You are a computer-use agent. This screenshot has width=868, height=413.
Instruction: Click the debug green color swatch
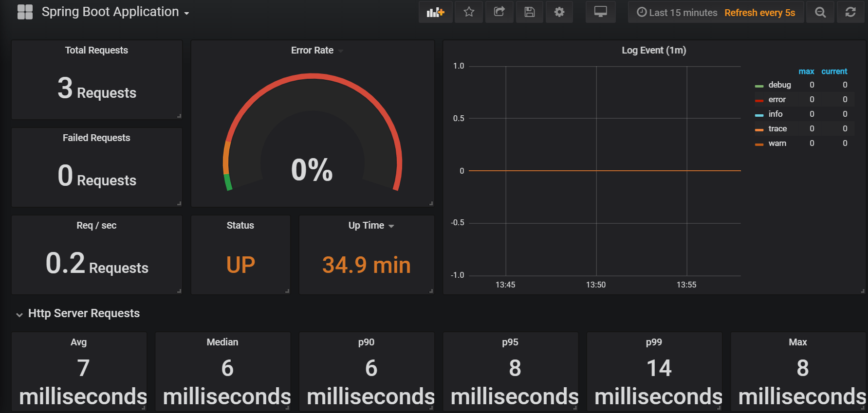[759, 86]
